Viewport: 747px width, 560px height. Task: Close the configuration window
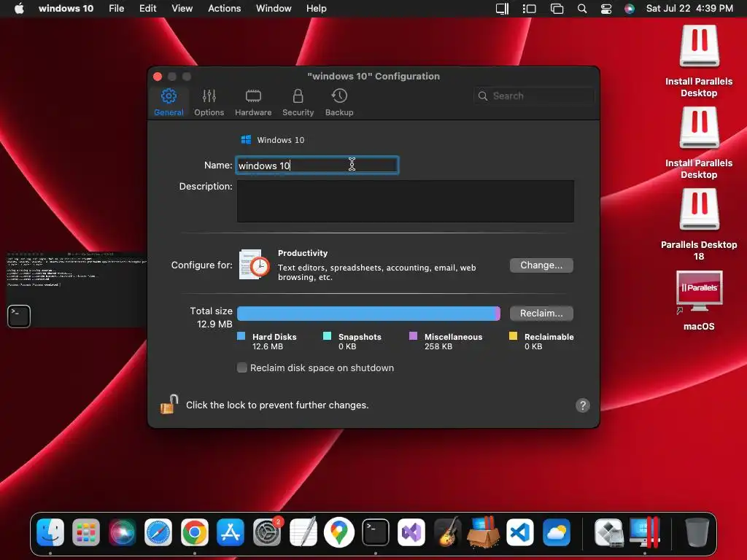pos(158,77)
